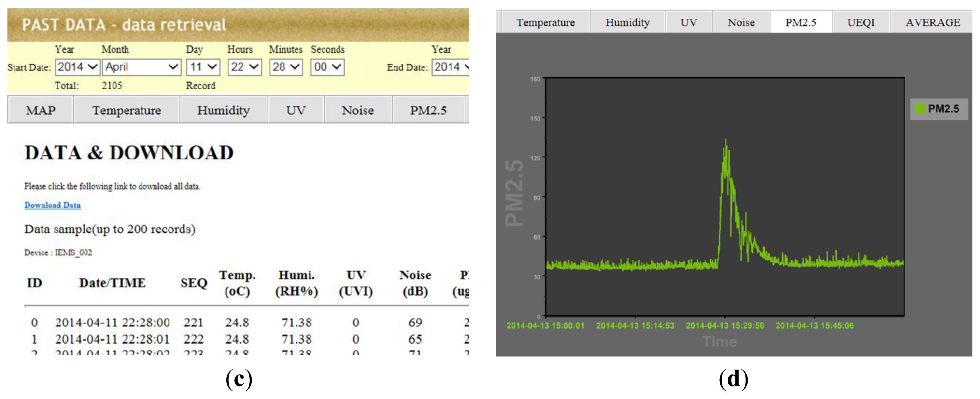
Task: Open the Month dropdown showing April
Action: 142,67
